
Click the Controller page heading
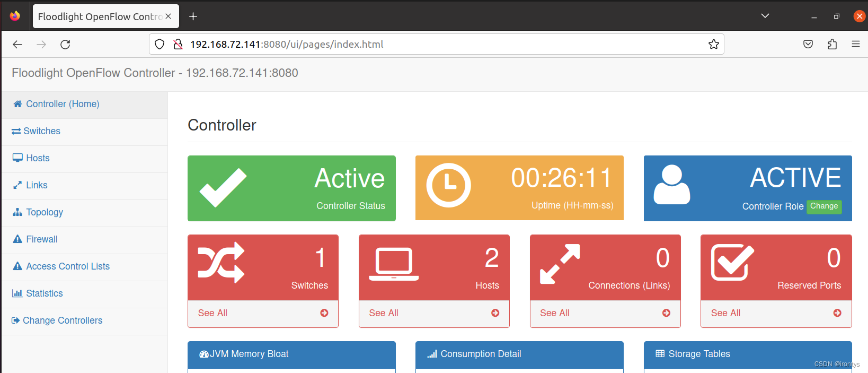click(x=222, y=125)
